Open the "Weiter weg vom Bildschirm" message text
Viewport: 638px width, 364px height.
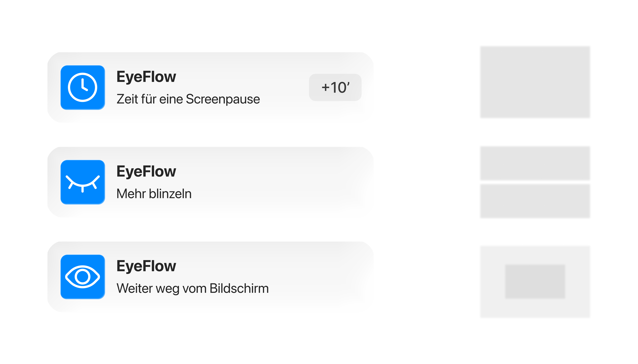coord(193,288)
